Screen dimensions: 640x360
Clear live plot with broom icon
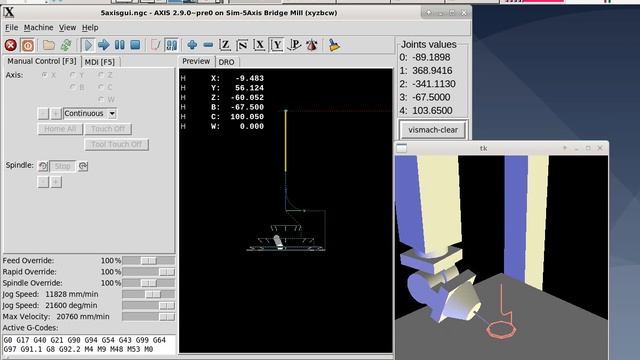pyautogui.click(x=334, y=45)
